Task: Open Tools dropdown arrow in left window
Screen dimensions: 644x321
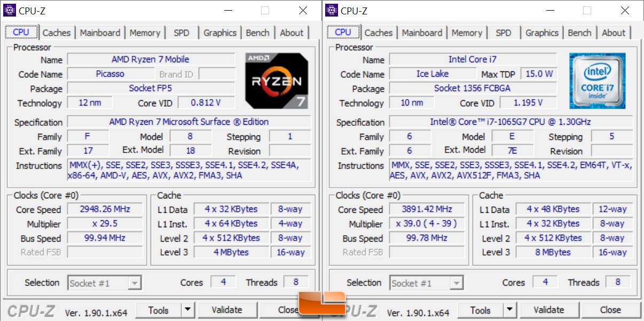Action: [188, 310]
